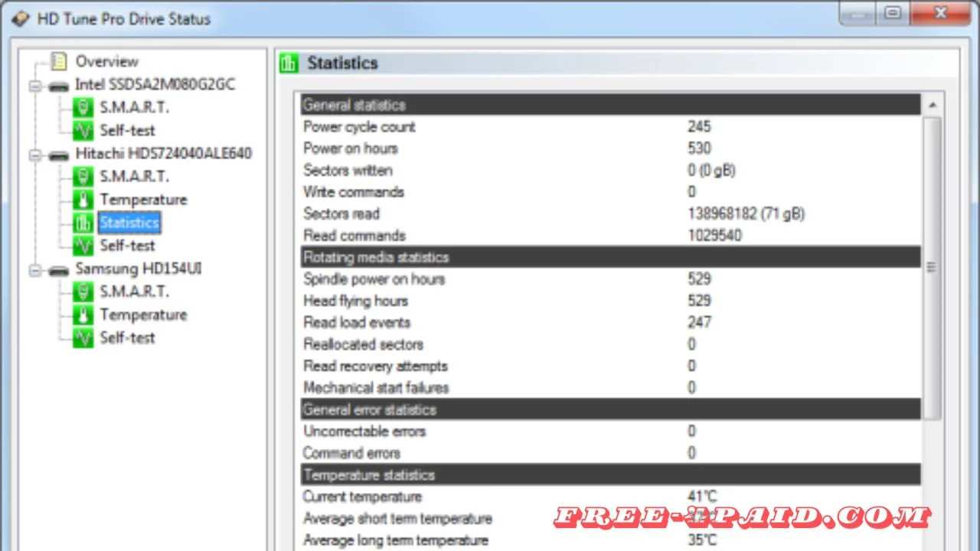Screen dimensions: 980x551
Task: Select the Mechanical start failures row
Action: pos(611,388)
